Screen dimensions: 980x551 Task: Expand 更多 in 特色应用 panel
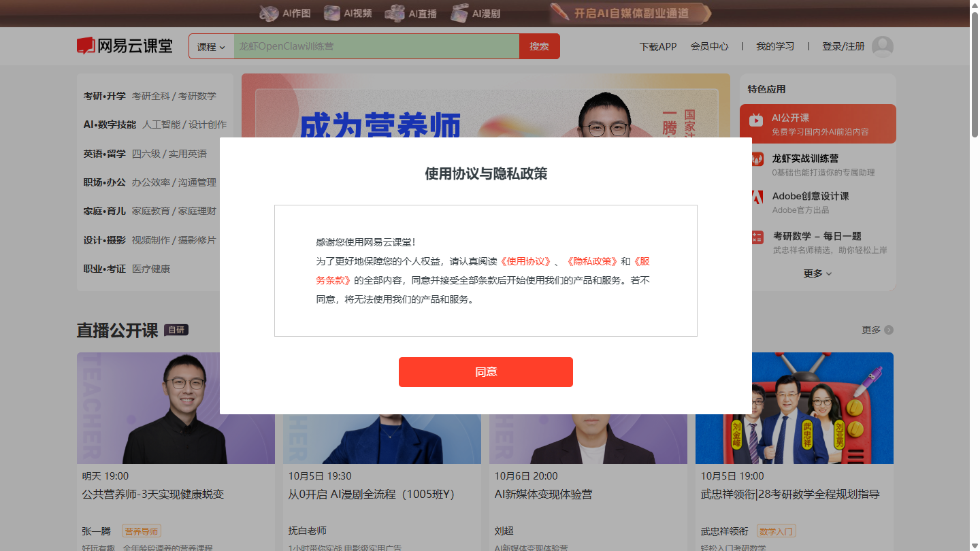(817, 273)
